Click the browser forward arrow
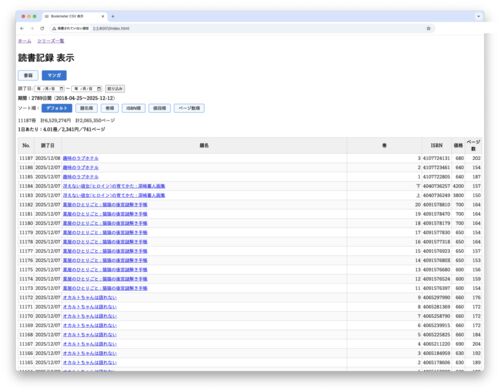This screenshot has width=500, height=392. [x=32, y=28]
